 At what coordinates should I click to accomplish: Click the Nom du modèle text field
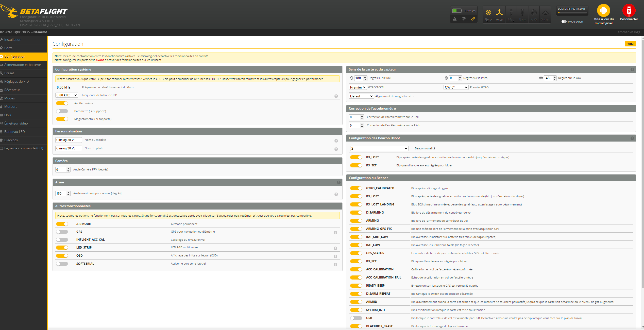(69, 140)
